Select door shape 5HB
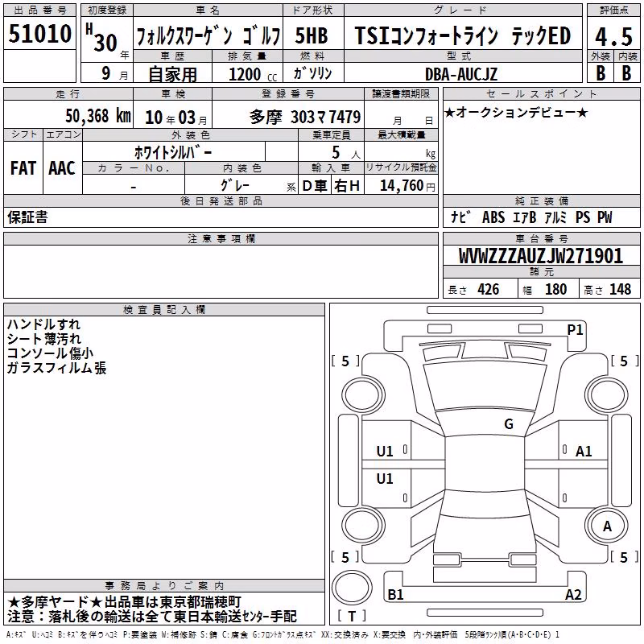The width and height of the screenshot is (644, 644). coord(312,35)
